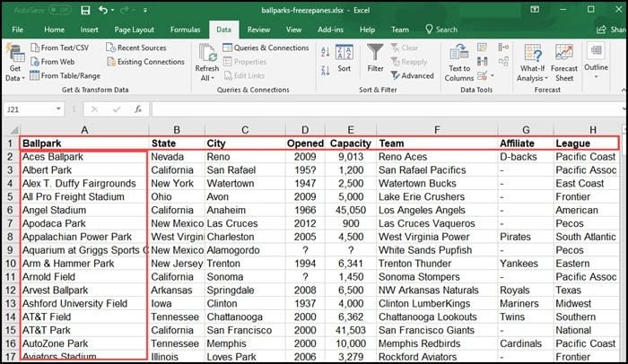Viewport: 628px width, 364px height.
Task: Sort Z to A descending
Action: (325, 71)
